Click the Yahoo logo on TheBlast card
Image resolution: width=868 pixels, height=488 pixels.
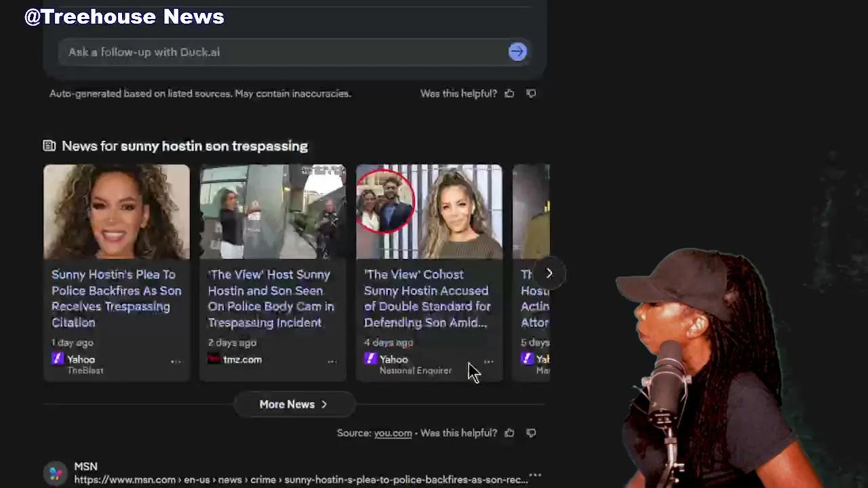coord(58,359)
